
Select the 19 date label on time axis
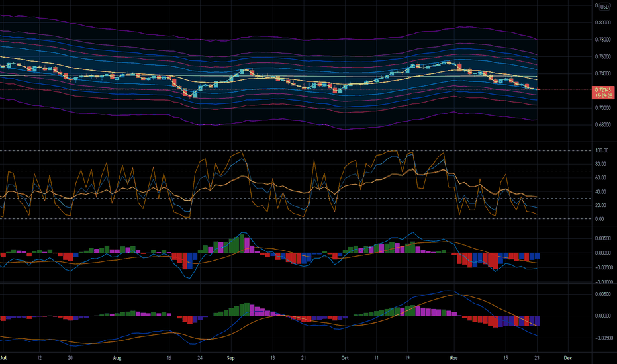click(x=407, y=358)
